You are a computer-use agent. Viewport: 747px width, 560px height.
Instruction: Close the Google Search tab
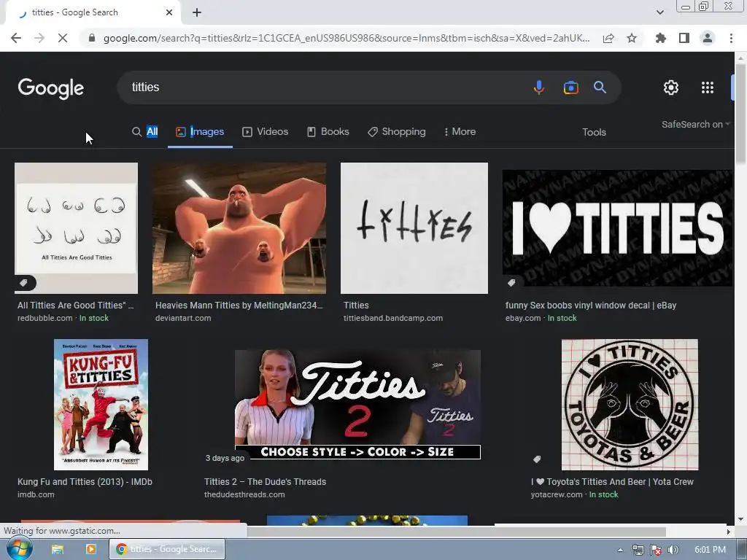pyautogui.click(x=169, y=12)
